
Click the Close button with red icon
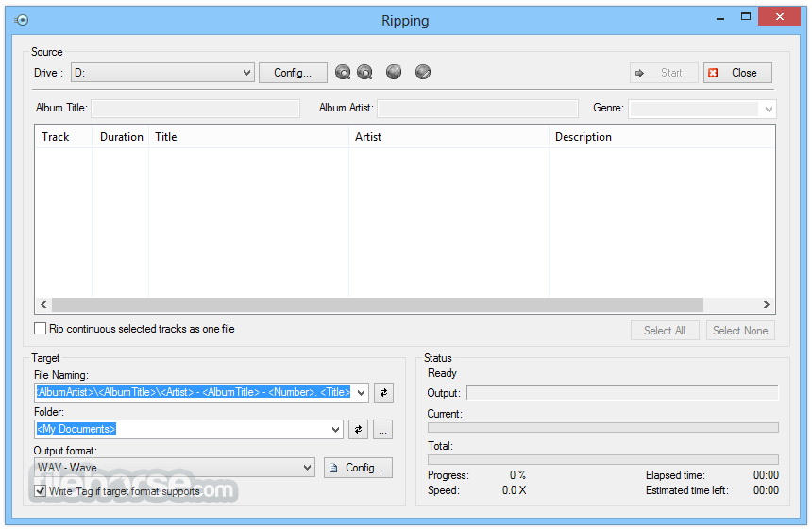click(x=737, y=73)
